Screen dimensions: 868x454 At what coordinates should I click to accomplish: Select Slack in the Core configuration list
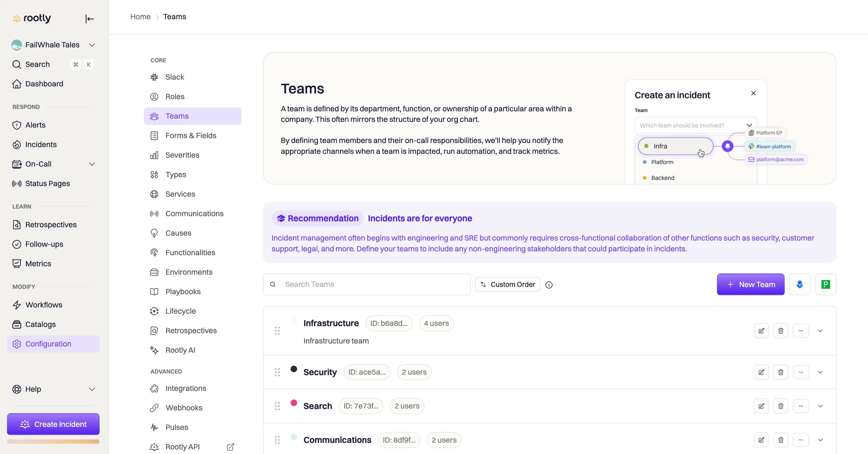(x=175, y=77)
